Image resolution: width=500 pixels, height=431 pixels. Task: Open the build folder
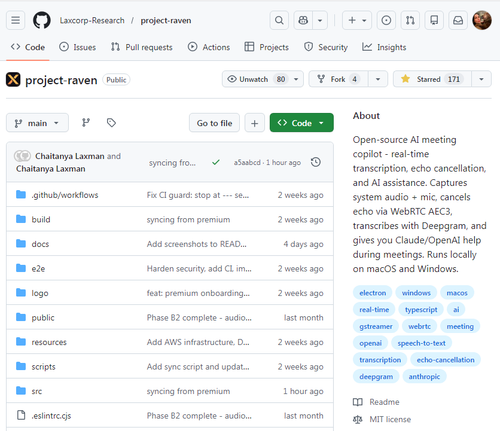[41, 220]
